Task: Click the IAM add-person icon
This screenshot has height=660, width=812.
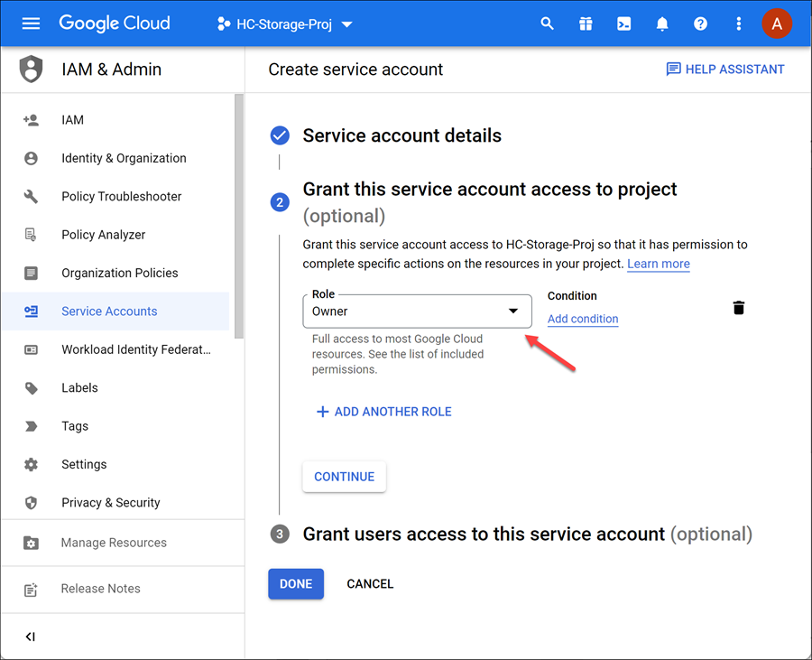Action: 31,120
